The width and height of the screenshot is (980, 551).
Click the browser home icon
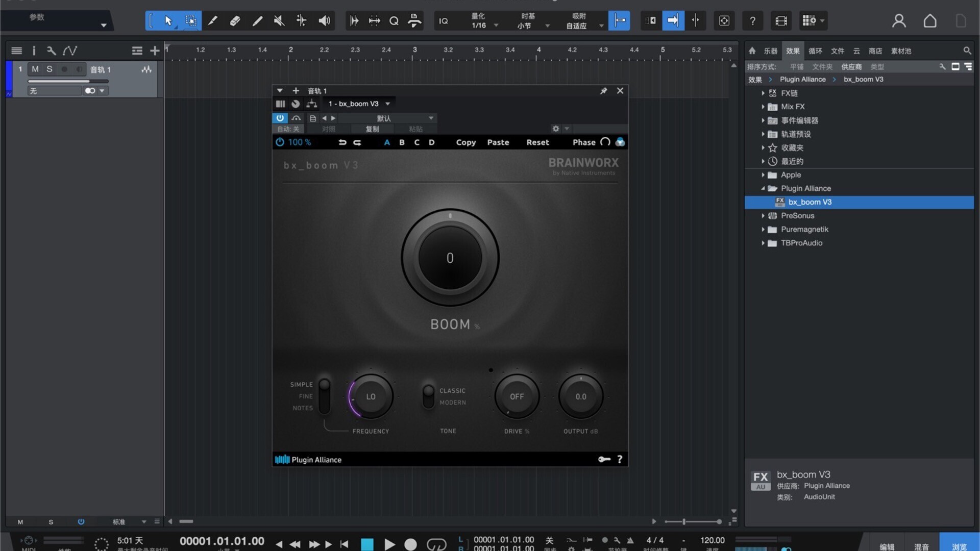click(x=752, y=51)
